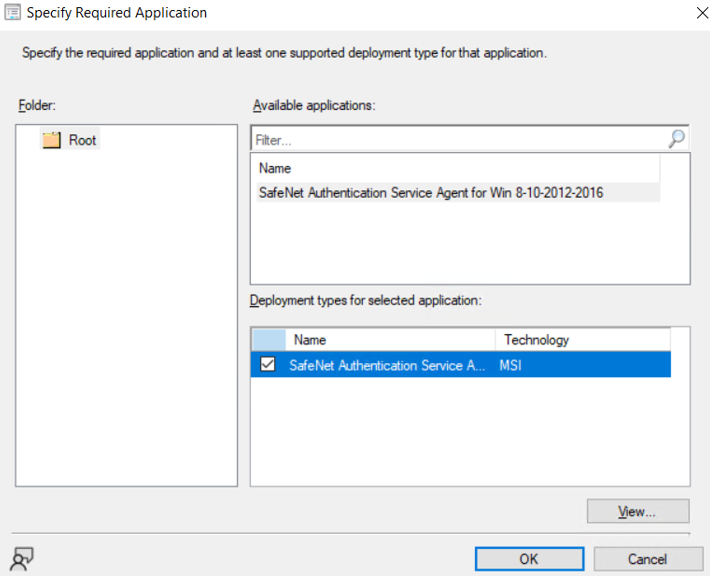Screen dimensions: 710x576
Task: Sort deployment types by Name column
Action: pos(390,340)
